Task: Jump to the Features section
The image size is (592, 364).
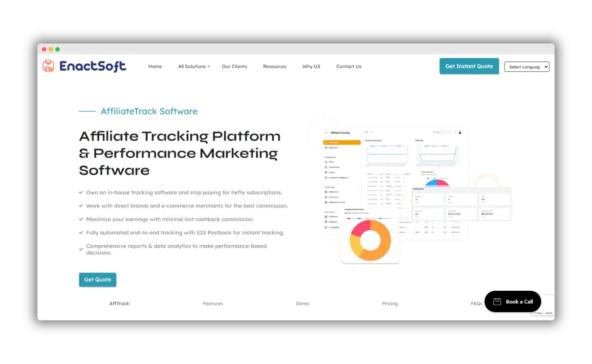Action: (x=213, y=303)
